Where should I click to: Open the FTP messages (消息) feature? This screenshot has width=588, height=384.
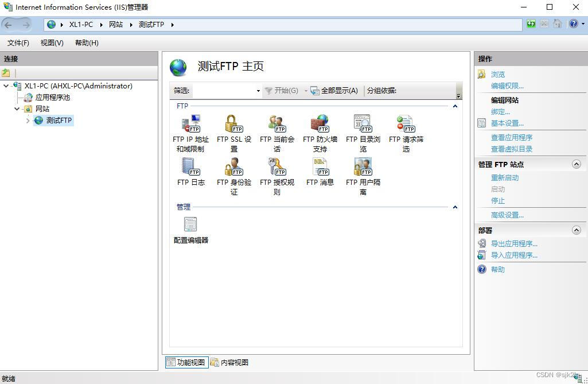[320, 172]
